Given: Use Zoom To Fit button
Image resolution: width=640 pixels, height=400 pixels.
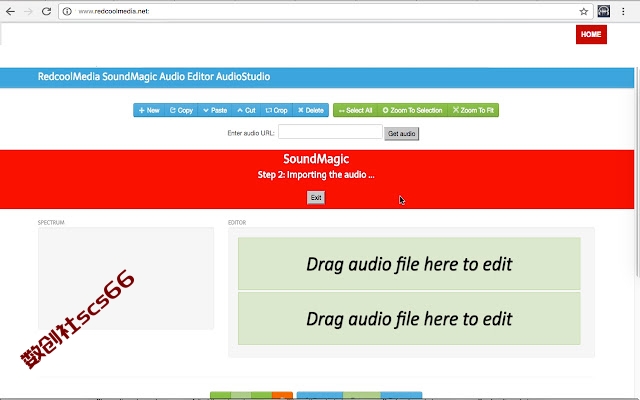Looking at the screenshot, I should (473, 110).
